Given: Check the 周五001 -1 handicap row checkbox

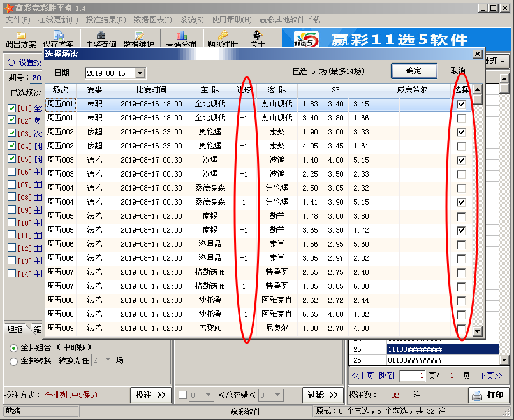Looking at the screenshot, I should coord(461,119).
